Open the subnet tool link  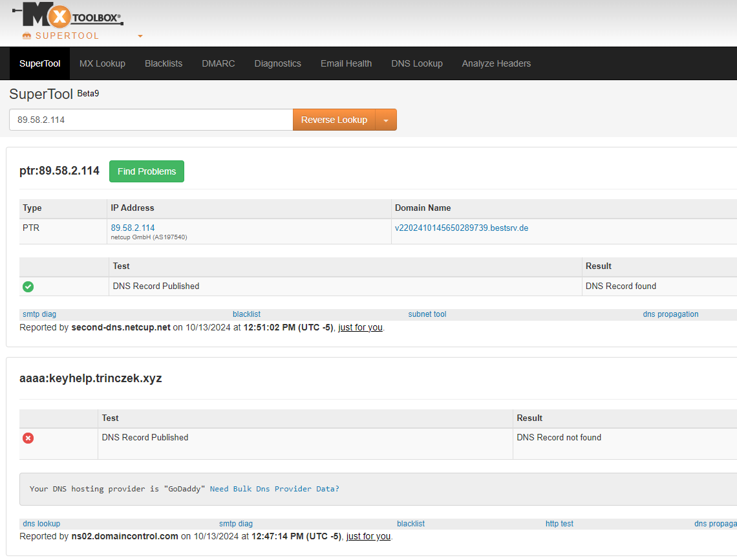(x=427, y=314)
